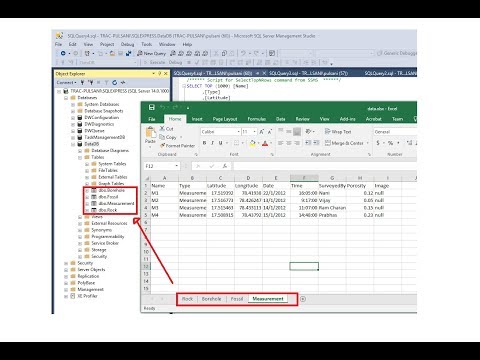Image resolution: width=480 pixels, height=360 pixels.
Task: Click the Percent Style icon in Excel
Action: pos(390,143)
